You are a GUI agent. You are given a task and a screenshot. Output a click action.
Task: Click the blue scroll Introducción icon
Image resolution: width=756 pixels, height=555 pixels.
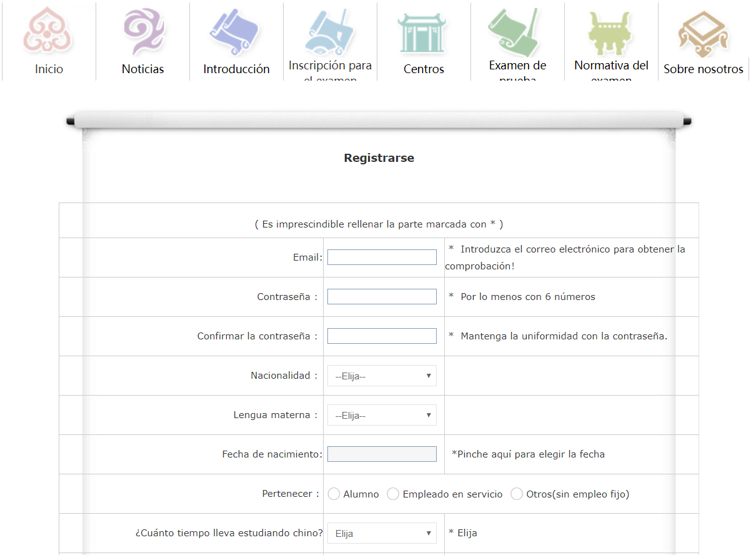click(x=236, y=31)
